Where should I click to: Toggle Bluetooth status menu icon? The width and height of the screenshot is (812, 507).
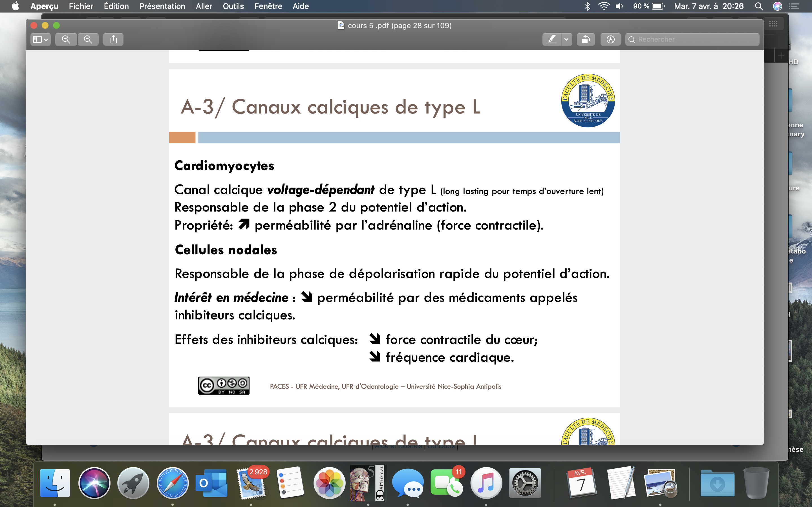pyautogui.click(x=587, y=6)
